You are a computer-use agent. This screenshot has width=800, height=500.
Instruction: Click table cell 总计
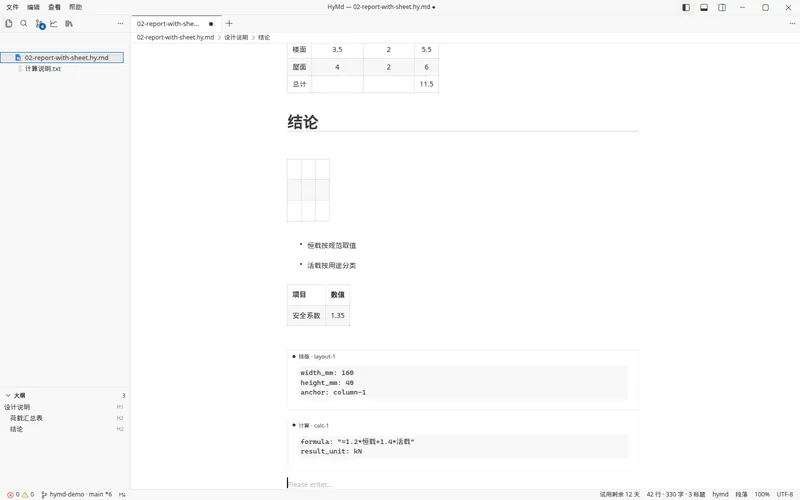[x=299, y=84]
